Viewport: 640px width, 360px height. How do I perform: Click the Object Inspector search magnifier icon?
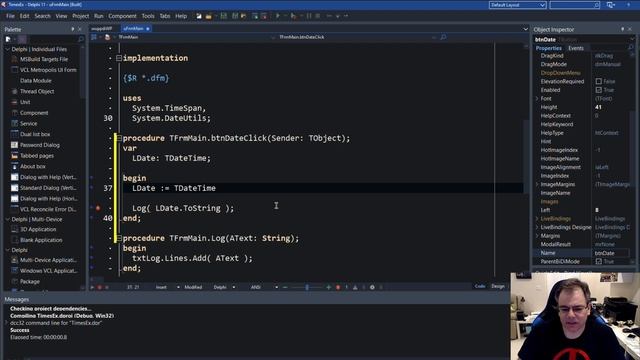631,48
